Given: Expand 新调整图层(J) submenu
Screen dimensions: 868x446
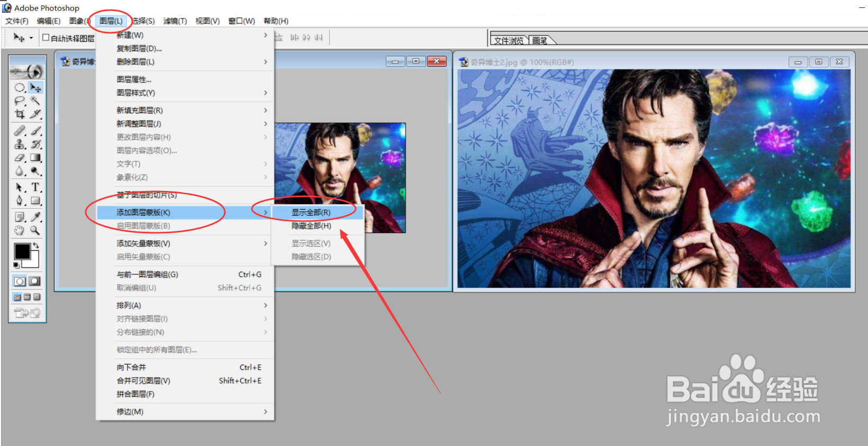Looking at the screenshot, I should [x=185, y=124].
